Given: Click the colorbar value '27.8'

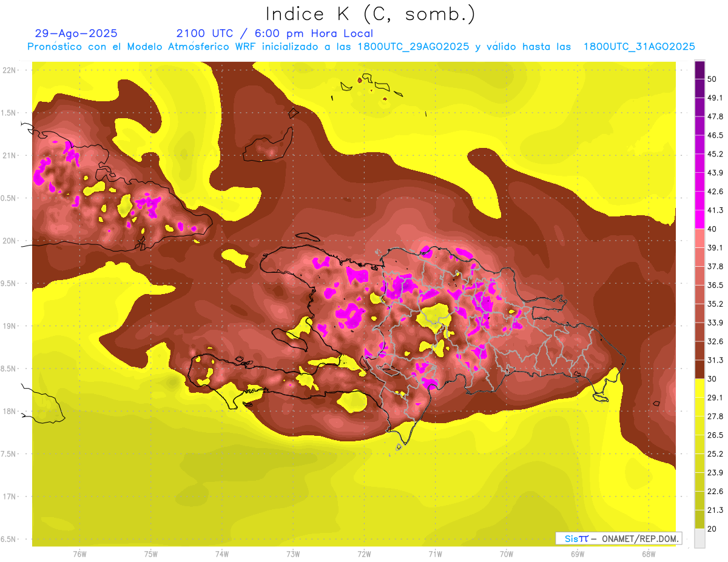Looking at the screenshot, I should pos(715,416).
